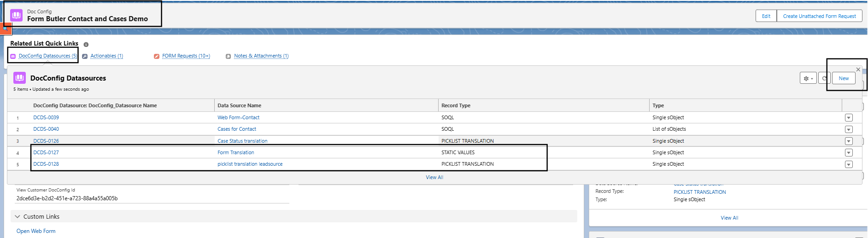
Task: Click the Doc Config purple header icon
Action: 16,15
